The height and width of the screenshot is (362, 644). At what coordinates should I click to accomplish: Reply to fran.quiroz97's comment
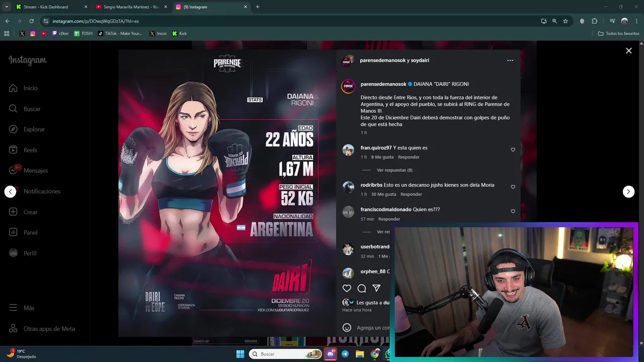pyautogui.click(x=409, y=157)
